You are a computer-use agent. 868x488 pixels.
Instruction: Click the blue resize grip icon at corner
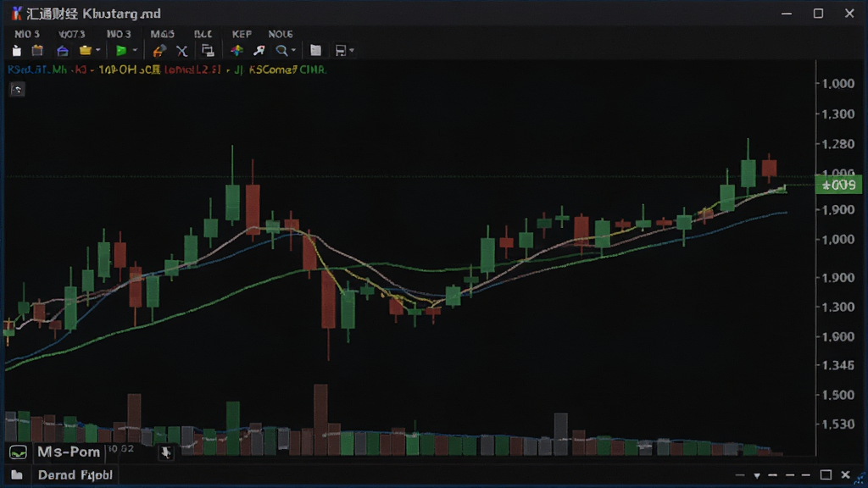[860, 478]
